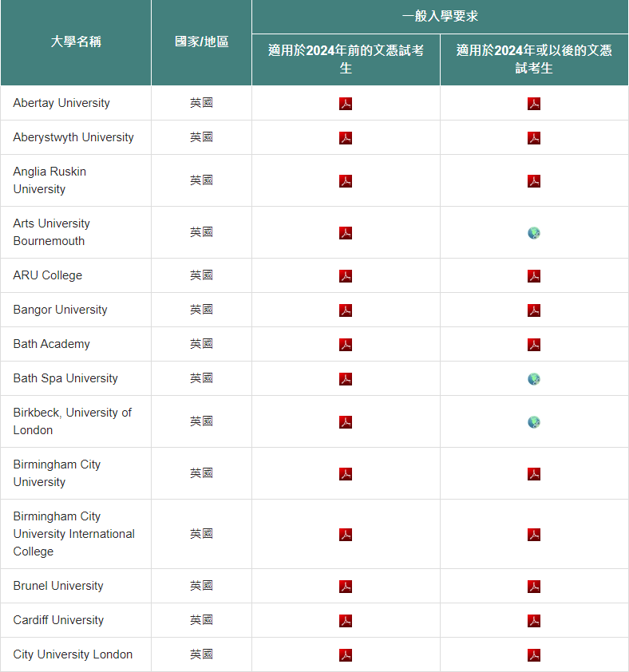This screenshot has height=672, width=629.
Task: Select the ARU College name cell
Action: tap(76, 275)
